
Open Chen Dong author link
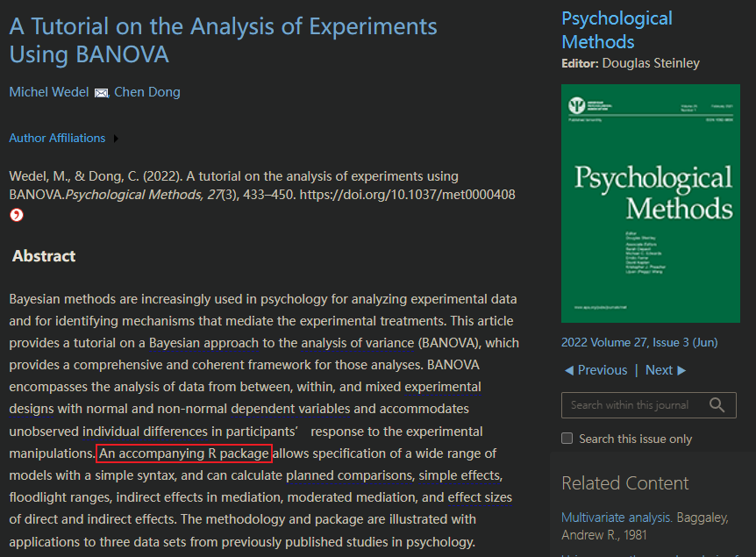[147, 92]
